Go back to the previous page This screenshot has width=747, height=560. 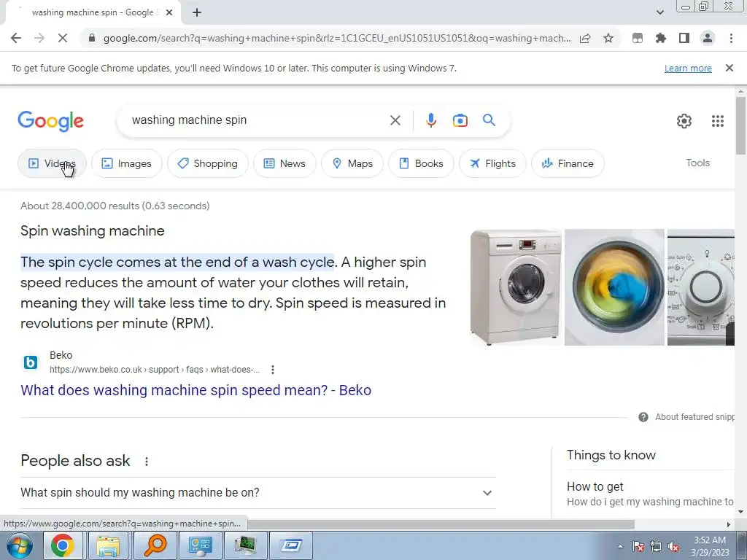(x=16, y=38)
